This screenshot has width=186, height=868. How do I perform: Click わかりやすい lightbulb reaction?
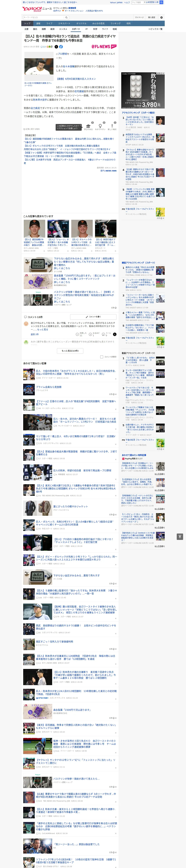tap(100, 127)
